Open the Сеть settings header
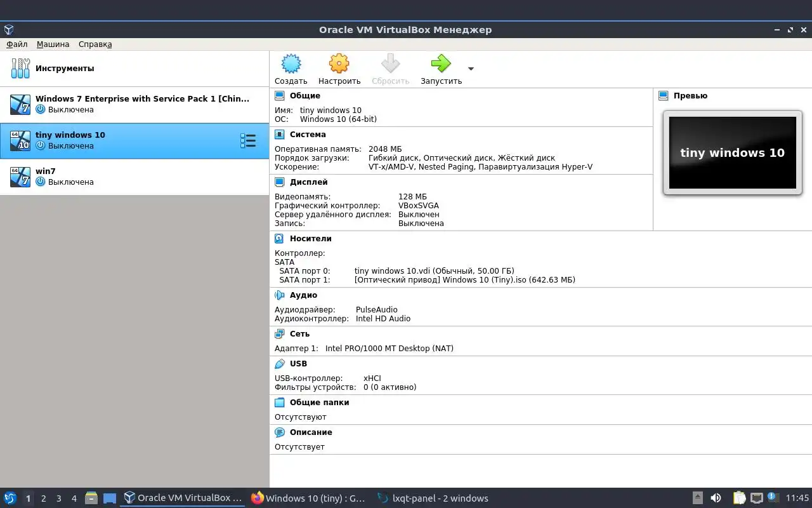This screenshot has height=508, width=812. point(299,334)
